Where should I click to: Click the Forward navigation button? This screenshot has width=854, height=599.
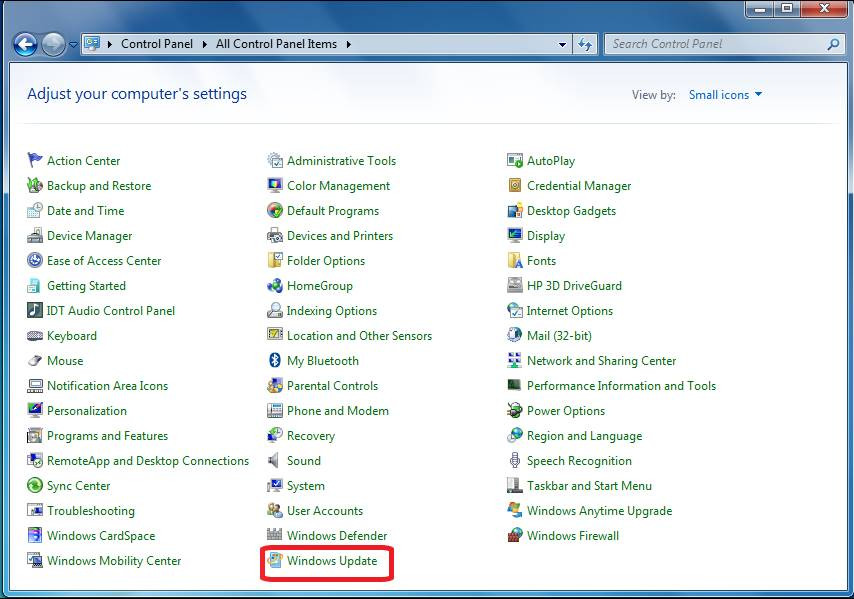coord(53,44)
